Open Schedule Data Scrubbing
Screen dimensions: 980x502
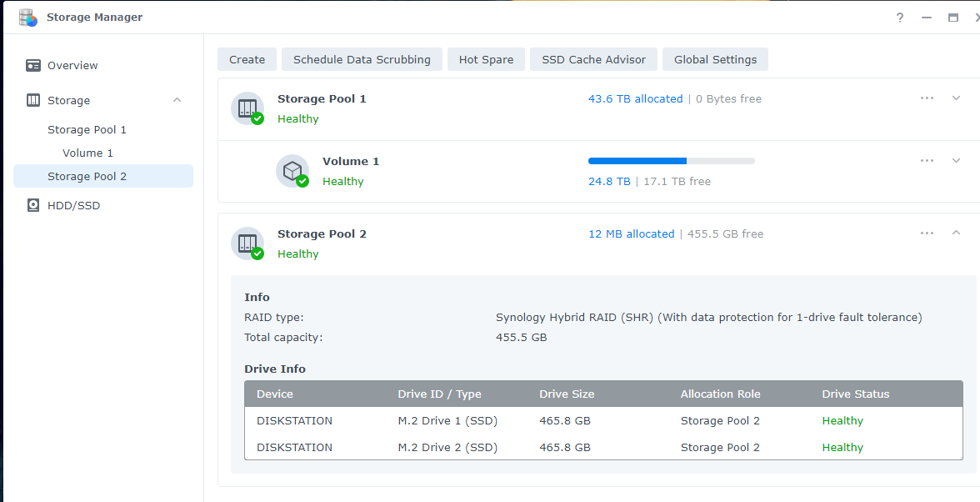pyautogui.click(x=362, y=59)
